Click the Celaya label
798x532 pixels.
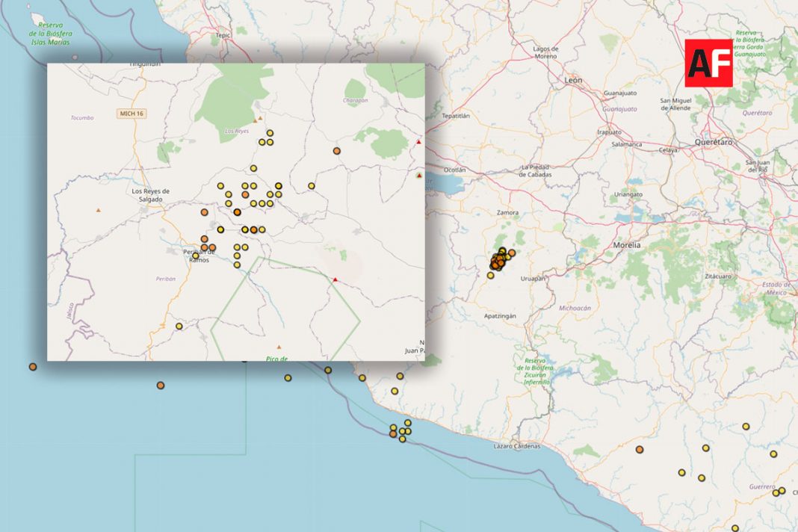pyautogui.click(x=668, y=150)
